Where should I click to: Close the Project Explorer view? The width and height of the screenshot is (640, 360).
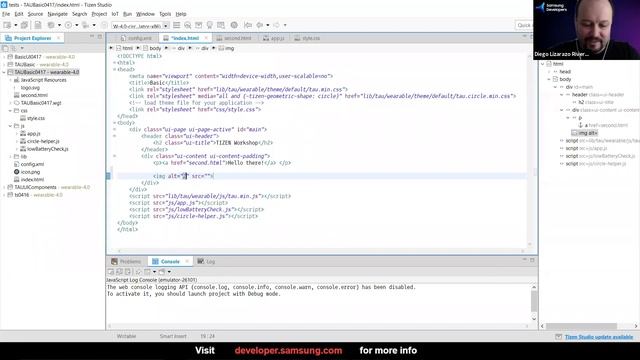click(x=58, y=38)
